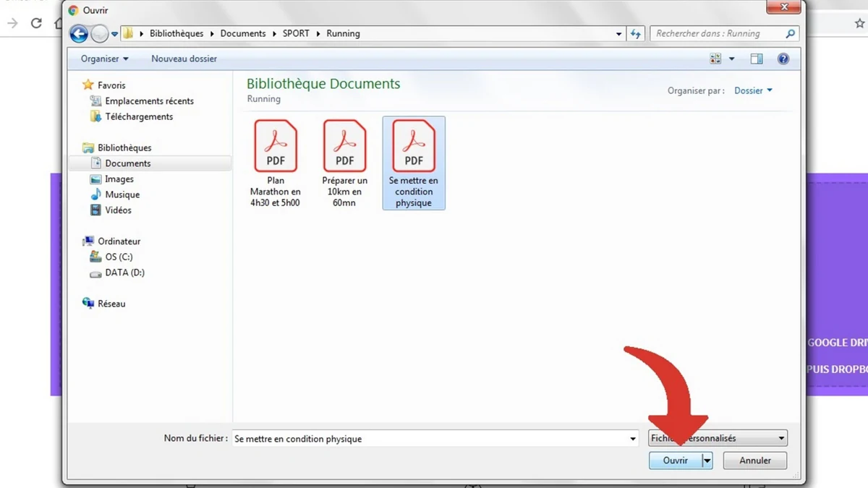Click the Back navigation arrow
Screen dimensions: 868x488
tap(78, 33)
